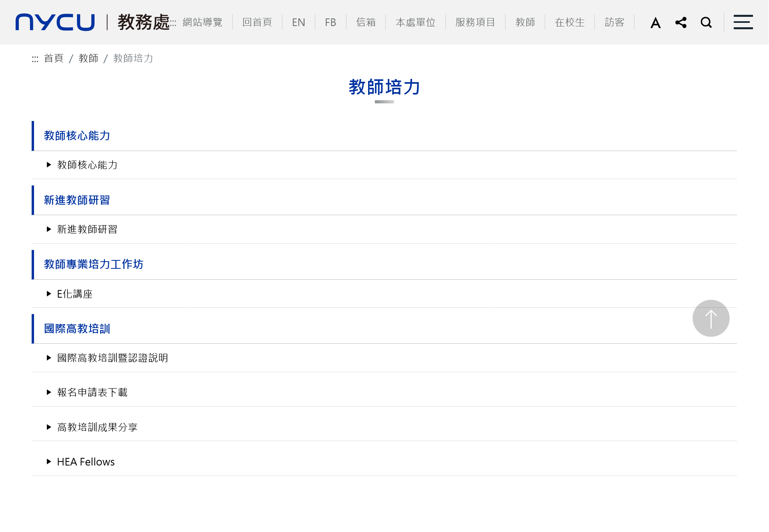Open the HEA Fellows link

[x=86, y=462]
